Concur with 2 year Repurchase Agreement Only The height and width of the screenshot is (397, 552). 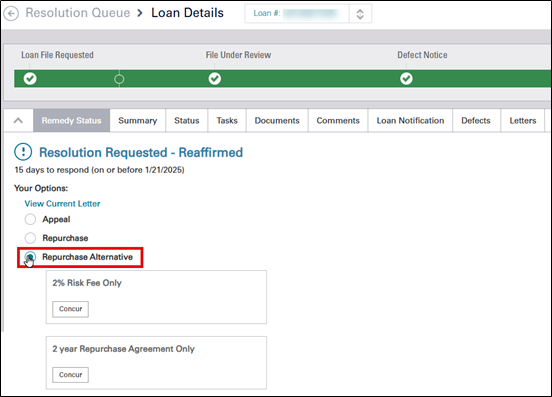tap(70, 375)
